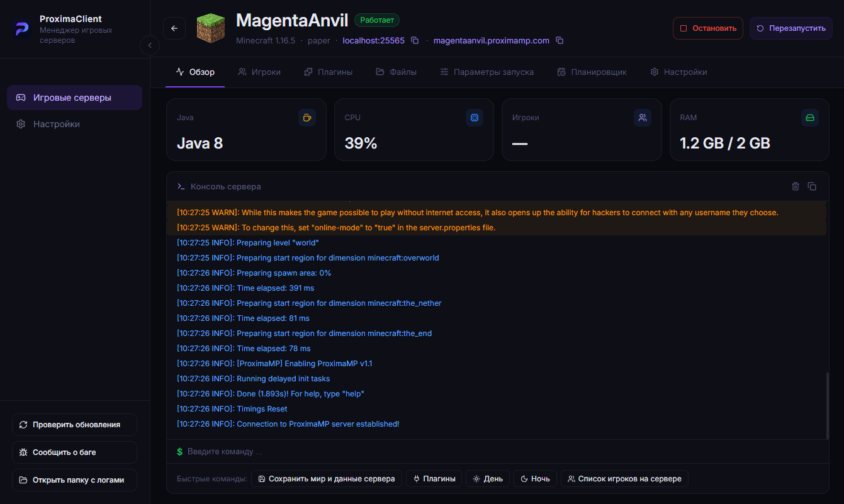This screenshot has width=844, height=504.
Task: Click Открыть папку с логами button
Action: [74, 480]
